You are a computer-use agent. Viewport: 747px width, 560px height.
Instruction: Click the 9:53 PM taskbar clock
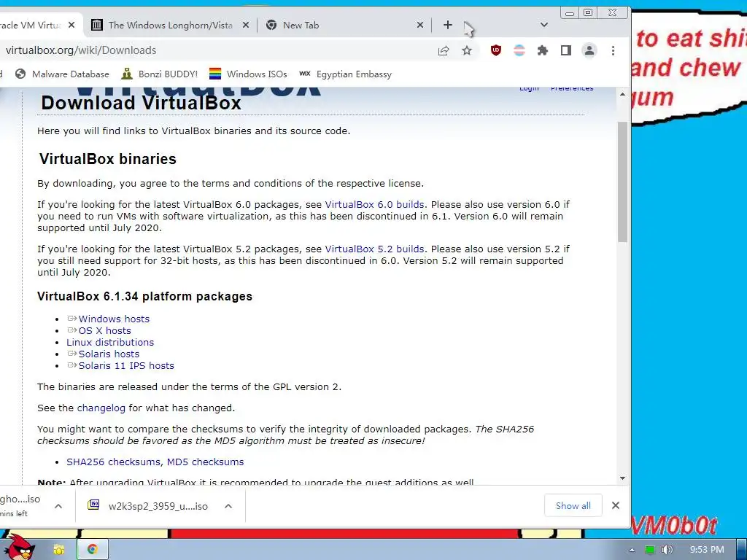[707, 550]
